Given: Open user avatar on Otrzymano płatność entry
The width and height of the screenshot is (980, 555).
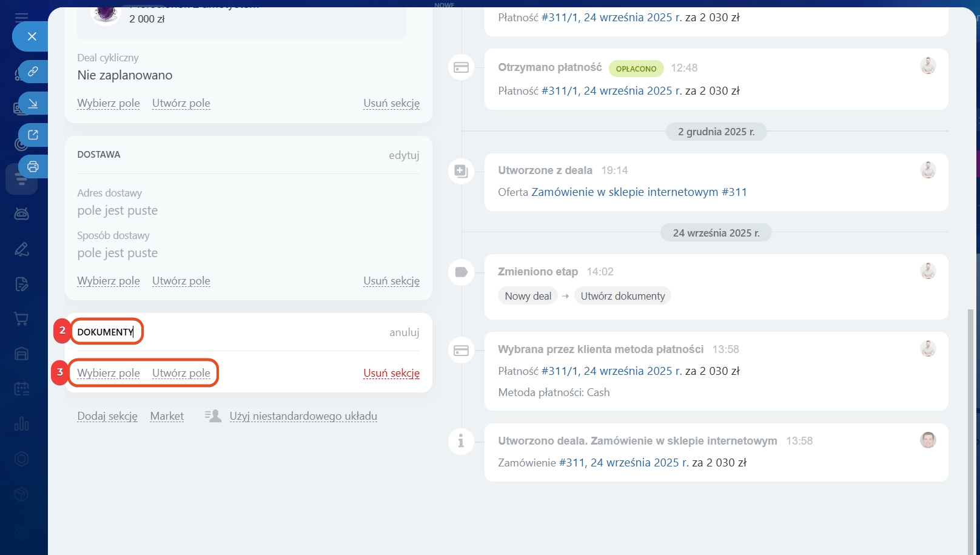Looking at the screenshot, I should pyautogui.click(x=928, y=66).
